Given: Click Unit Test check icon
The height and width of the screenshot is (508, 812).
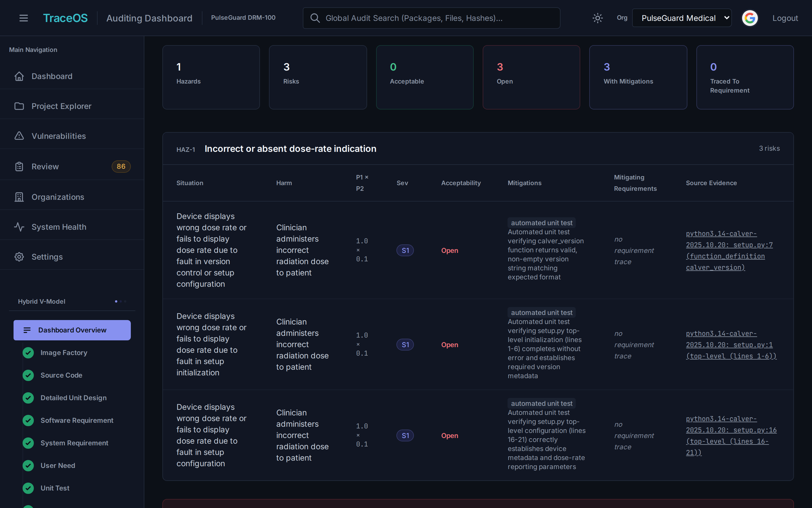Looking at the screenshot, I should tap(28, 488).
